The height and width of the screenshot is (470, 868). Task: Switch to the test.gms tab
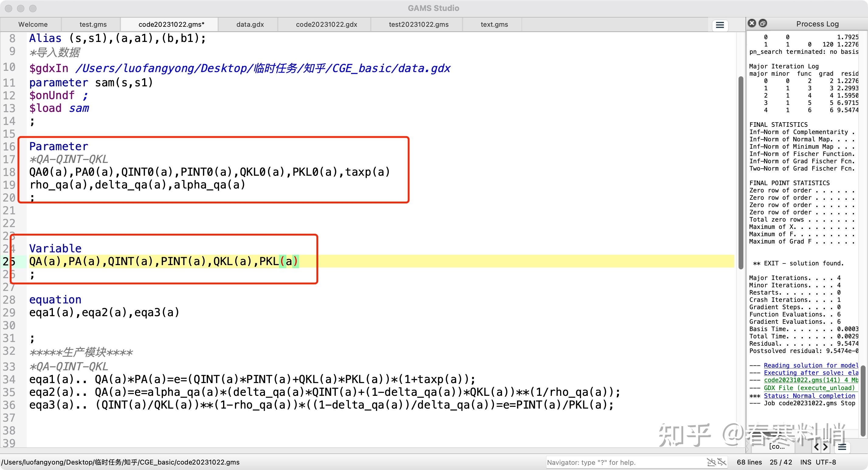pos(93,25)
